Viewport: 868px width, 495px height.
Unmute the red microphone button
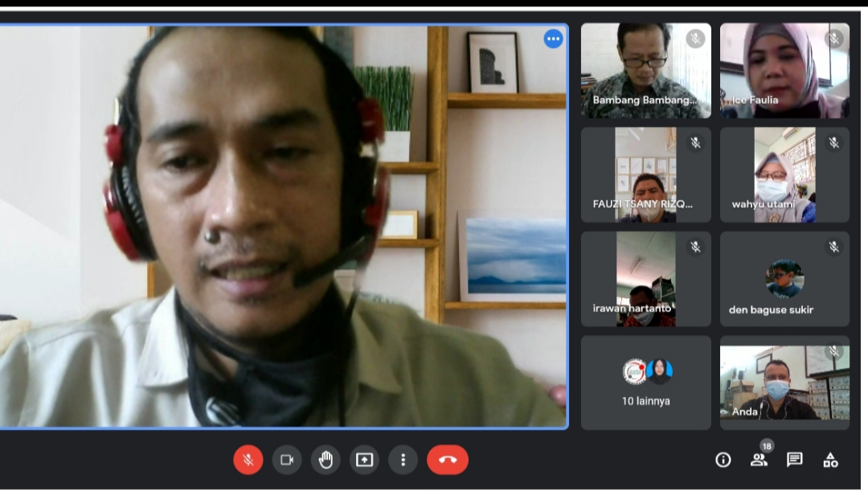248,460
